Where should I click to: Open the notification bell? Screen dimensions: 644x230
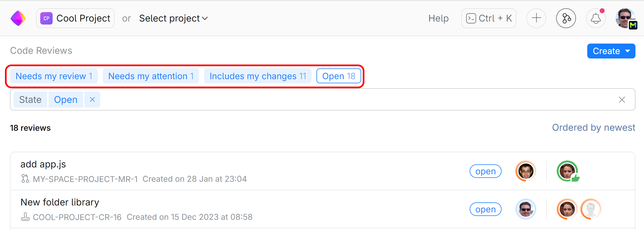click(596, 18)
